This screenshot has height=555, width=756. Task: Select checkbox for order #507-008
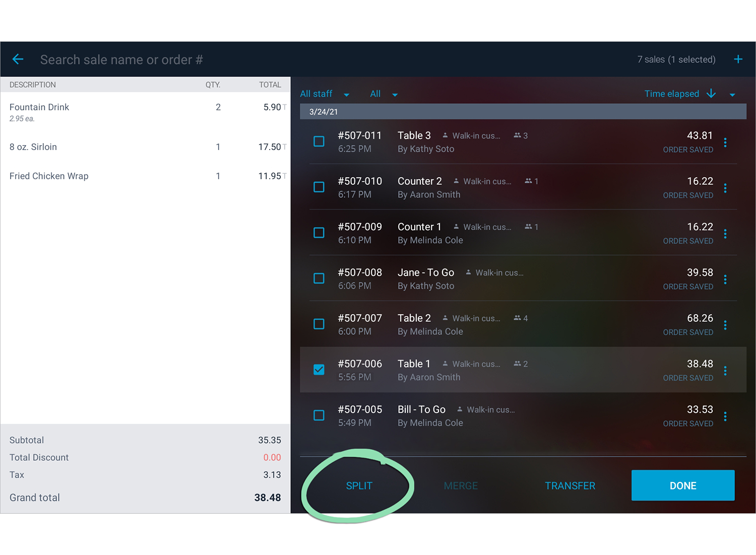point(319,279)
